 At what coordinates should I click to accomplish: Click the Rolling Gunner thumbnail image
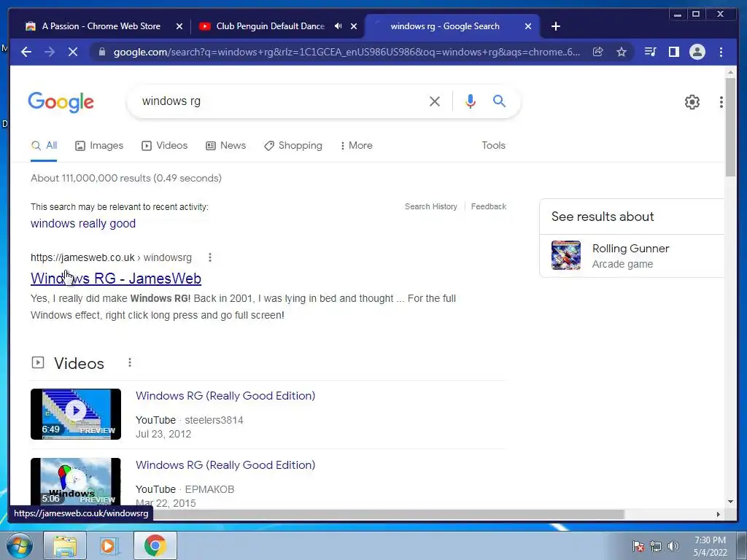point(566,255)
